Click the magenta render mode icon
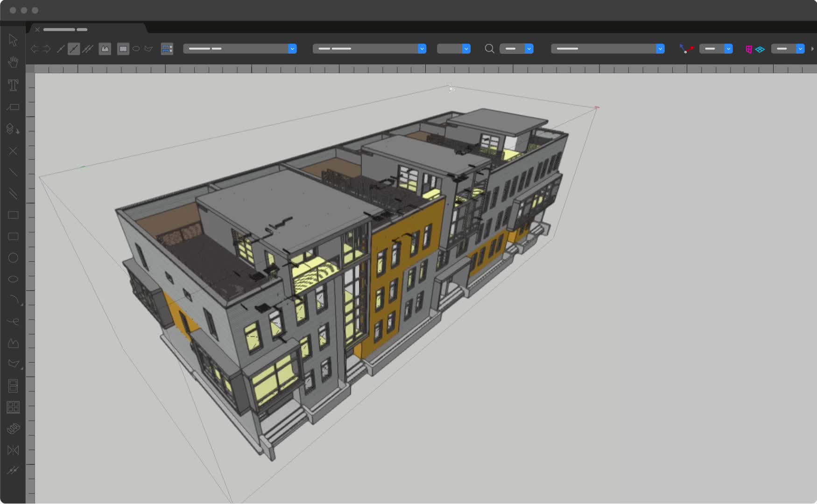Image resolution: width=817 pixels, height=504 pixels. pyautogui.click(x=748, y=49)
